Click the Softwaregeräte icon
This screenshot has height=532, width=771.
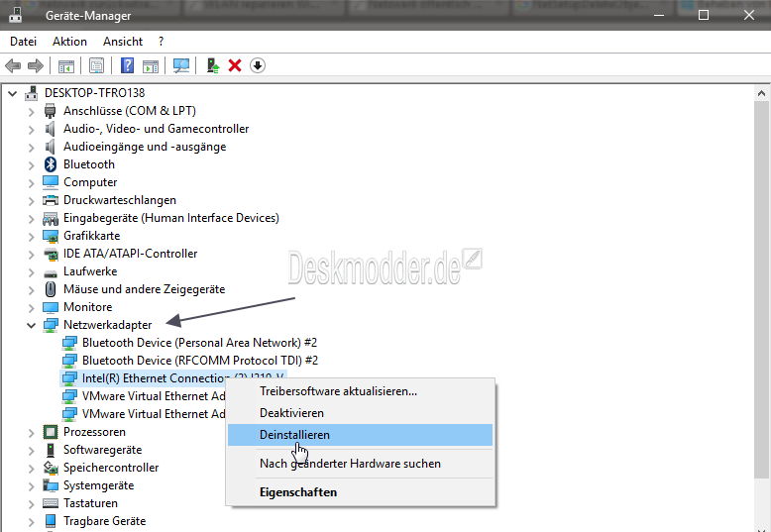pyautogui.click(x=51, y=450)
